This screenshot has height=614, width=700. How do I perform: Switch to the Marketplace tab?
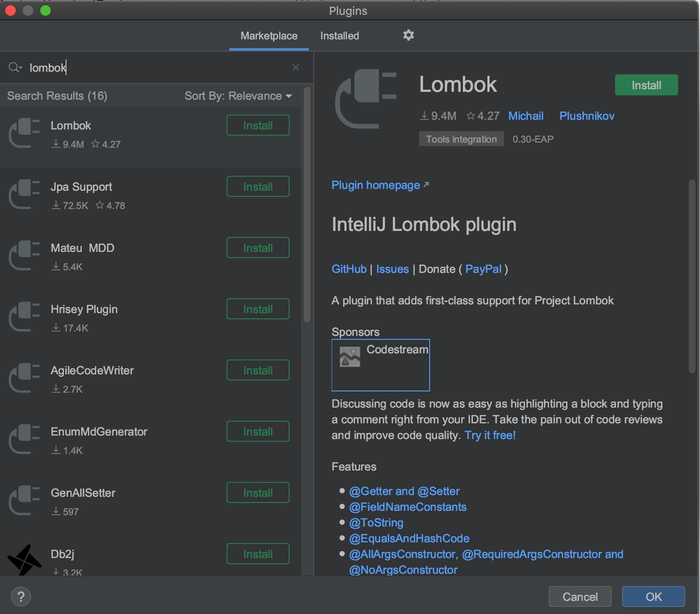[269, 36]
